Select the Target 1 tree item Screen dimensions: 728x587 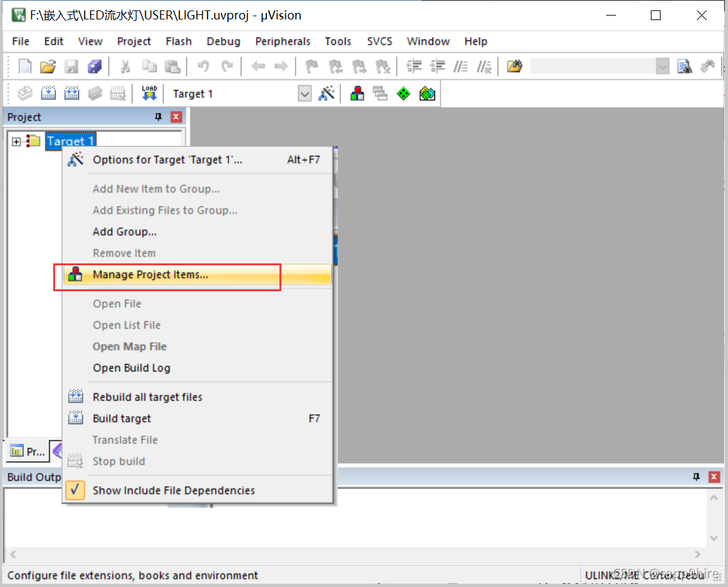(x=71, y=141)
